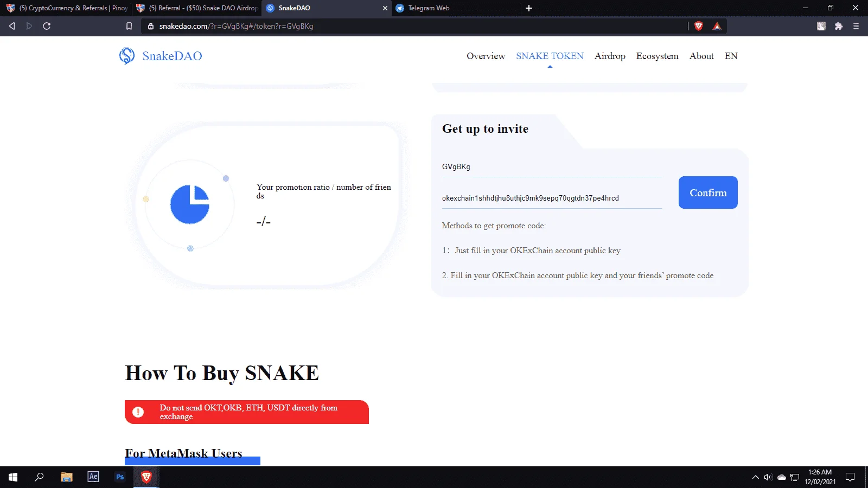Click the method 2 friends' promote code text
Image resolution: width=868 pixels, height=488 pixels.
[578, 275]
